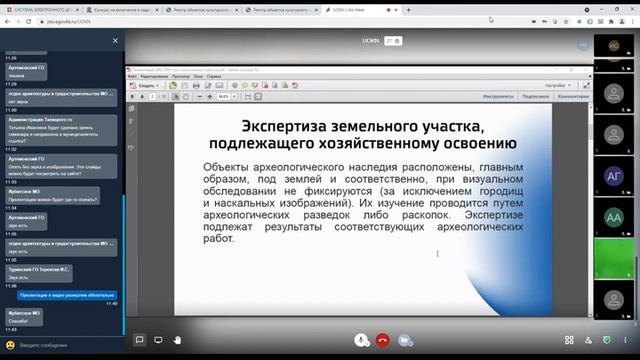Open the Подписание pane in Acrobat

(x=536, y=97)
